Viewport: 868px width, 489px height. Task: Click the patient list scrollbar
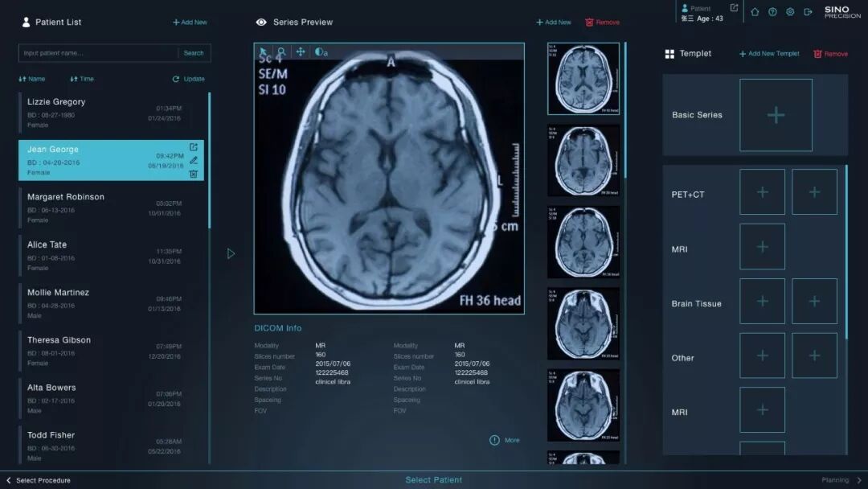coord(209,161)
